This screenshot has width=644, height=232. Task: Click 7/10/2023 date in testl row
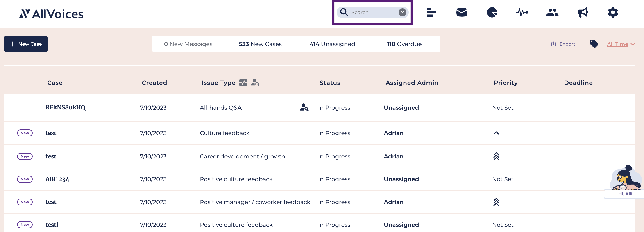pyautogui.click(x=153, y=225)
